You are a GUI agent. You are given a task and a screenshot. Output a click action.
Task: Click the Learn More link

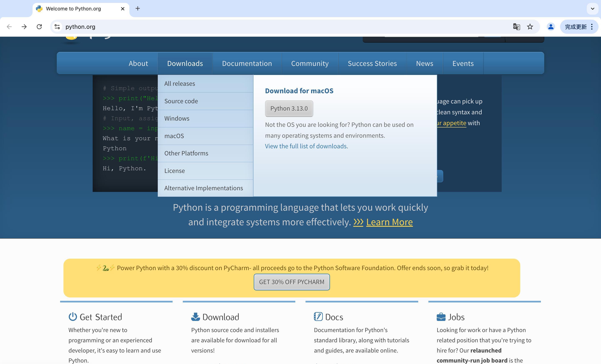point(389,222)
